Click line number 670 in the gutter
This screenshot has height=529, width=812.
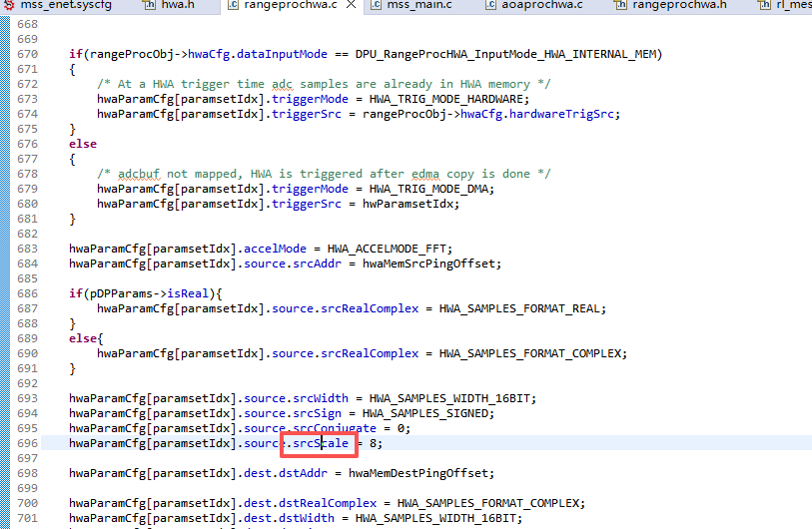[27, 54]
